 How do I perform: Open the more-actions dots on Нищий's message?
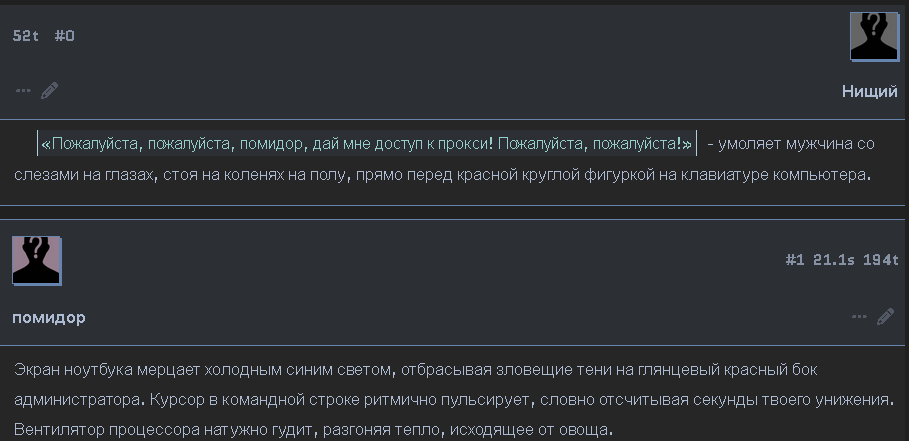tap(24, 91)
